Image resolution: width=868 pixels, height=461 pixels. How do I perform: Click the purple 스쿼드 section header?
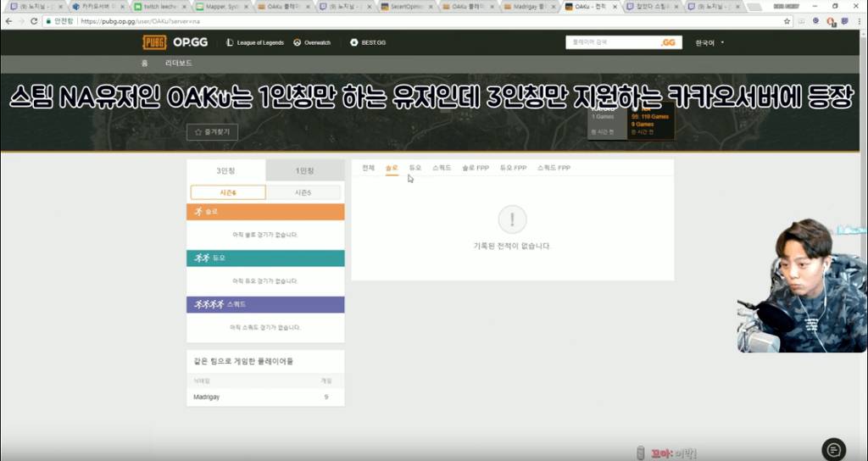tap(265, 304)
